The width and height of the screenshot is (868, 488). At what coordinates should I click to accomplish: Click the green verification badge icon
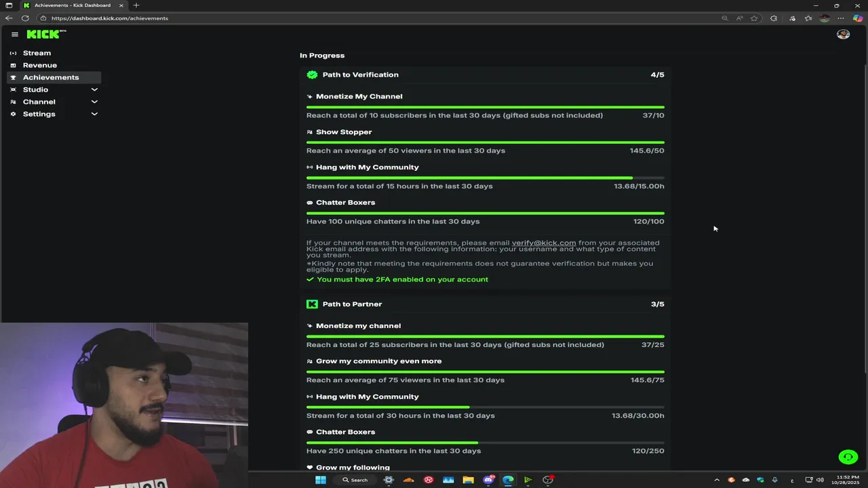[312, 75]
